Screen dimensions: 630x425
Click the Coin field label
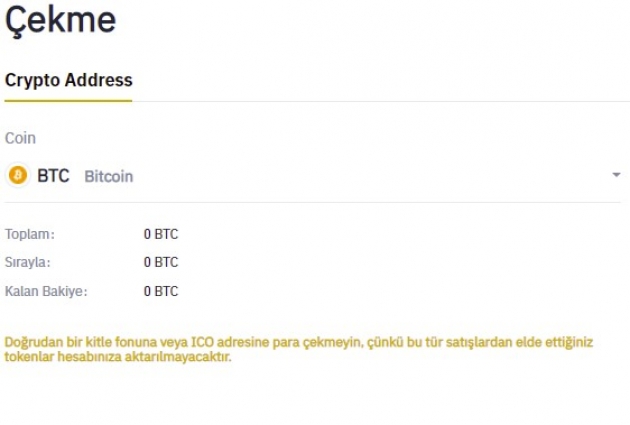tap(20, 138)
